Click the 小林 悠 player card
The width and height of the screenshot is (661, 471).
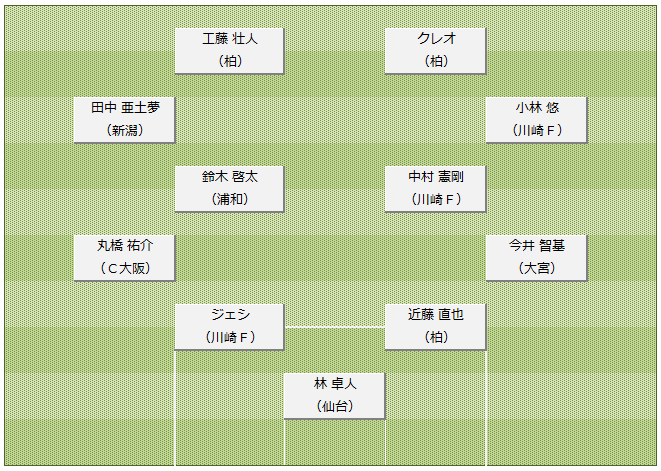(536, 120)
